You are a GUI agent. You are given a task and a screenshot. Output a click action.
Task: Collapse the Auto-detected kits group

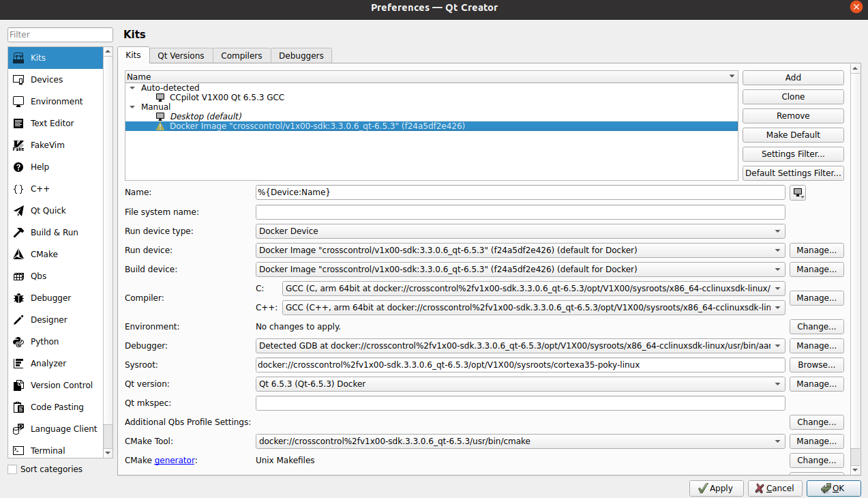click(132, 88)
